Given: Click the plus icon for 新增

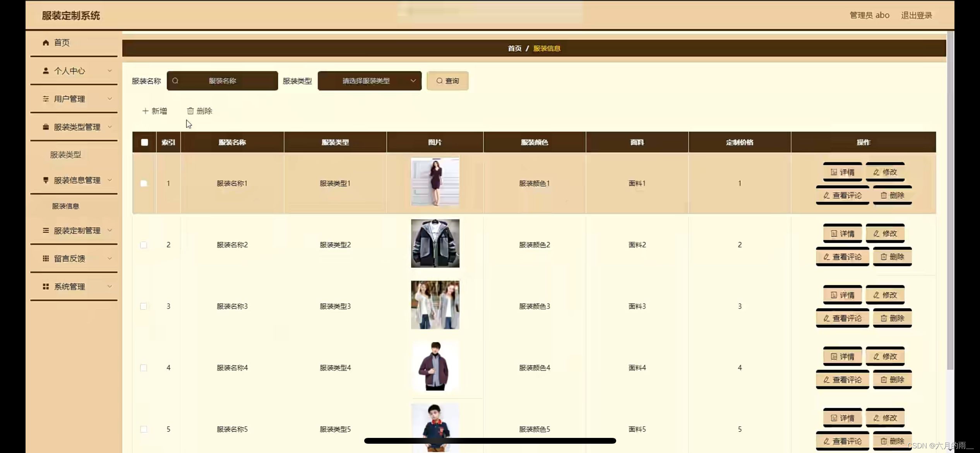Looking at the screenshot, I should pyautogui.click(x=146, y=111).
